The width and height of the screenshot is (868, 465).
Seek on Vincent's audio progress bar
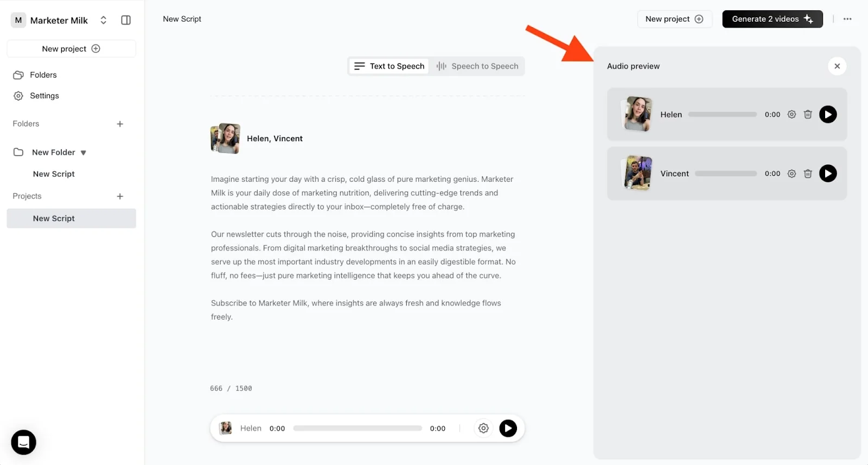tap(726, 174)
